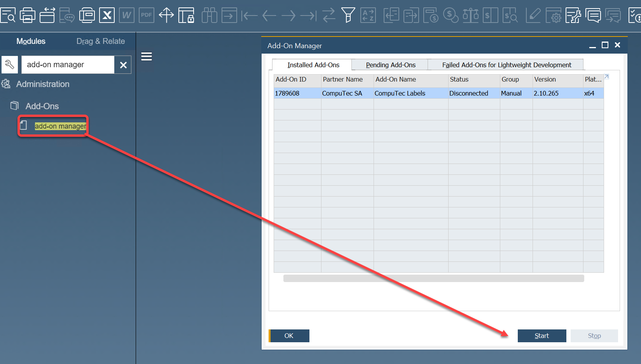Image resolution: width=641 pixels, height=364 pixels.
Task: Clear the add-on manager search text
Action: coord(123,65)
